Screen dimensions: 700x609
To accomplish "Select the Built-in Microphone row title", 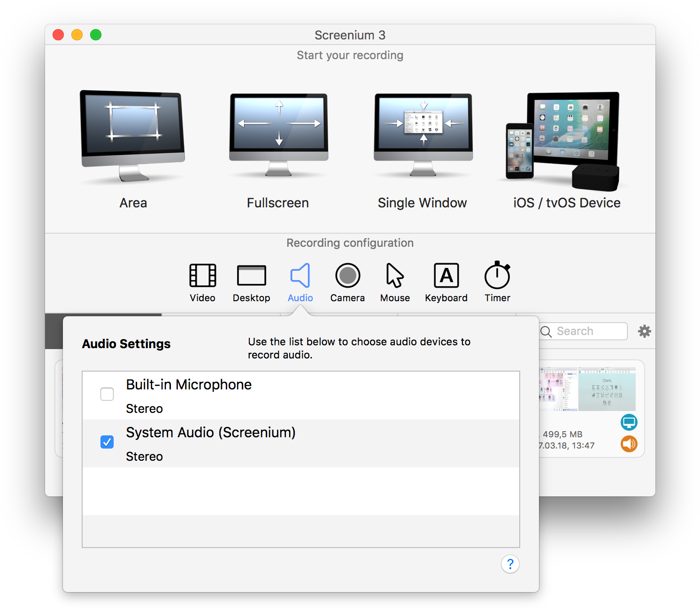I will tap(189, 385).
